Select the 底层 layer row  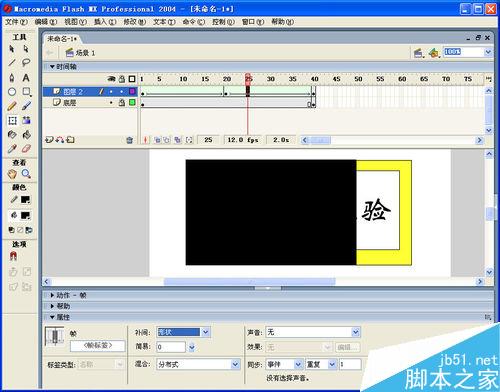pos(90,103)
